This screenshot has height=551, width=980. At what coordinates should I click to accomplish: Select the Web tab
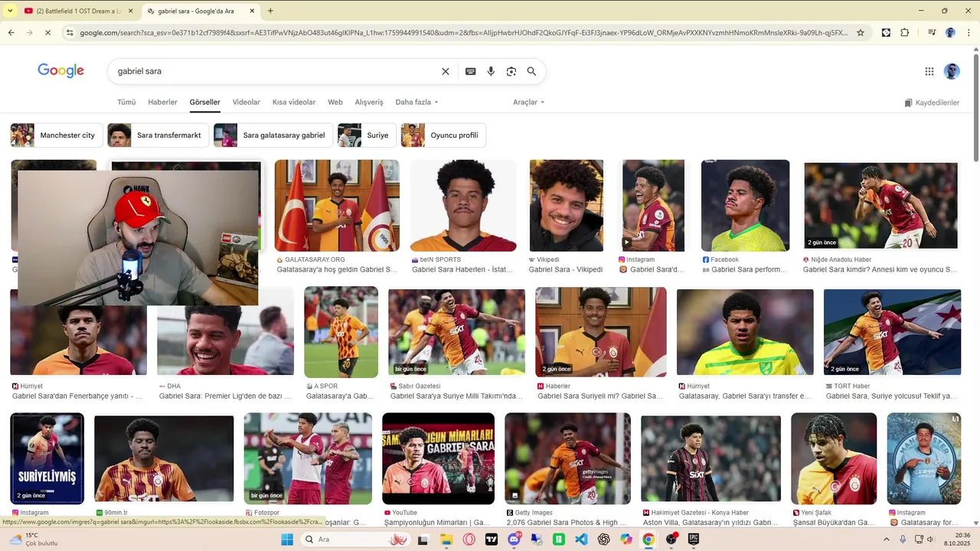click(x=335, y=102)
